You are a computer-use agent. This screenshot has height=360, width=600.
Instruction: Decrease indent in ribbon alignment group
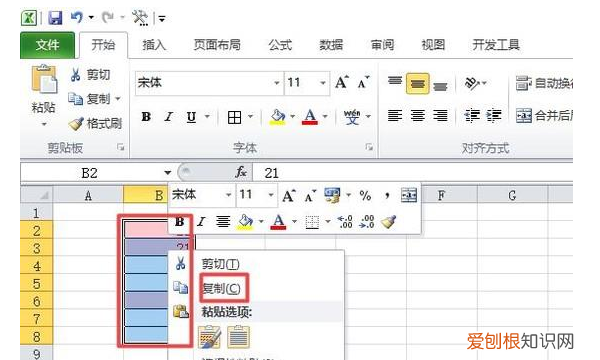pyautogui.click(x=472, y=115)
